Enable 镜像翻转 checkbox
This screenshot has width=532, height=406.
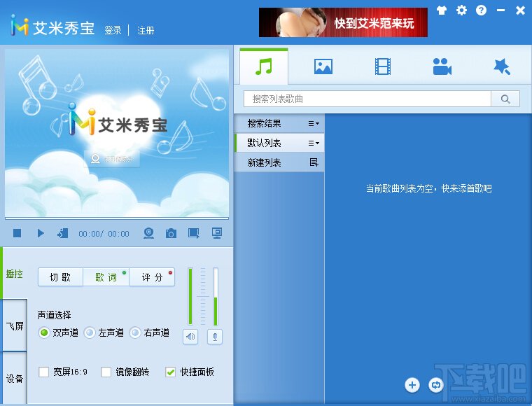coord(106,372)
